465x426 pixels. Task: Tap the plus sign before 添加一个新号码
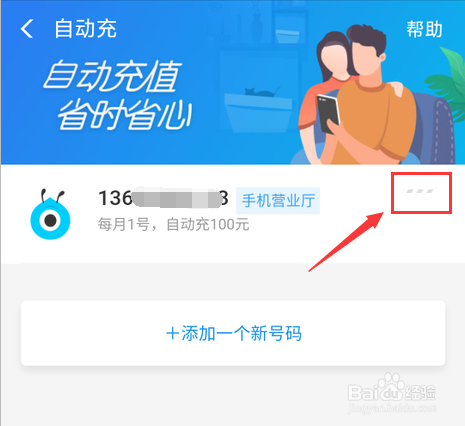[173, 334]
